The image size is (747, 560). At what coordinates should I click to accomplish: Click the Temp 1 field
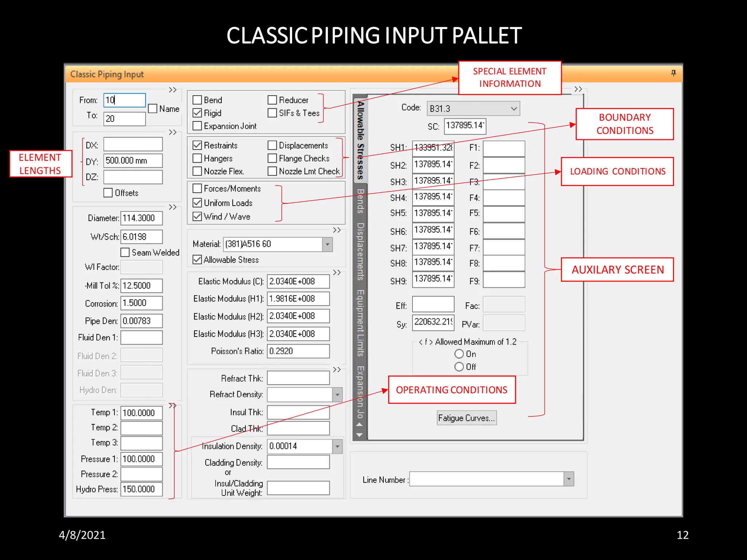pos(142,413)
